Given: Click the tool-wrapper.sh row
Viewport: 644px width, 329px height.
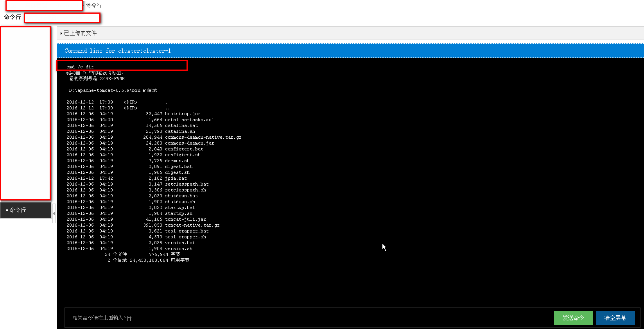Looking at the screenshot, I should (136, 237).
